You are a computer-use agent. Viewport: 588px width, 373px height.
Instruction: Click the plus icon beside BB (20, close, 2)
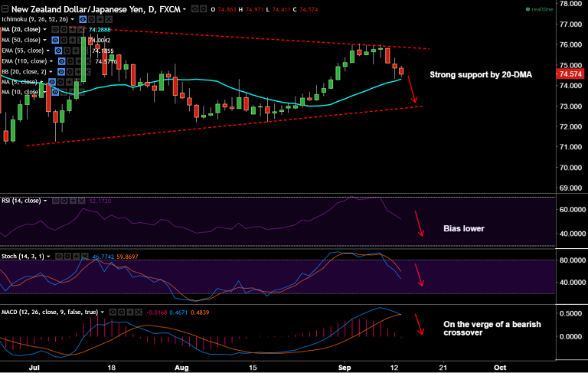click(78, 72)
